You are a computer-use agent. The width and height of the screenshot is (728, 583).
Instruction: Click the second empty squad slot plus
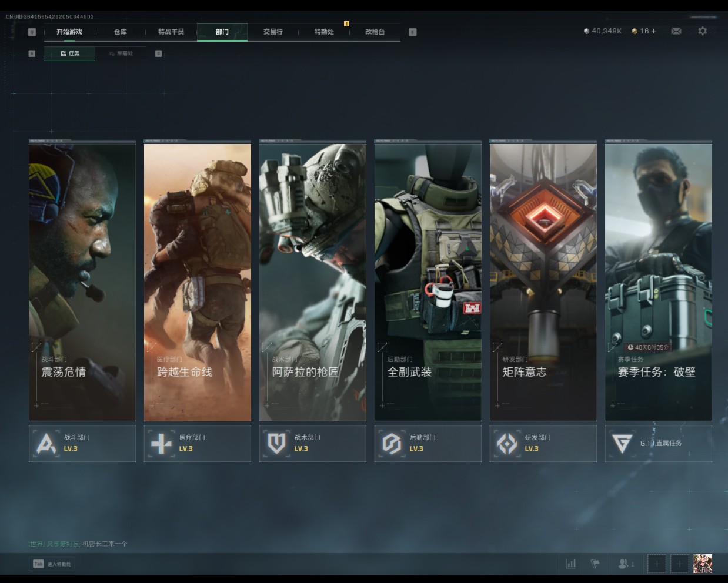click(680, 564)
